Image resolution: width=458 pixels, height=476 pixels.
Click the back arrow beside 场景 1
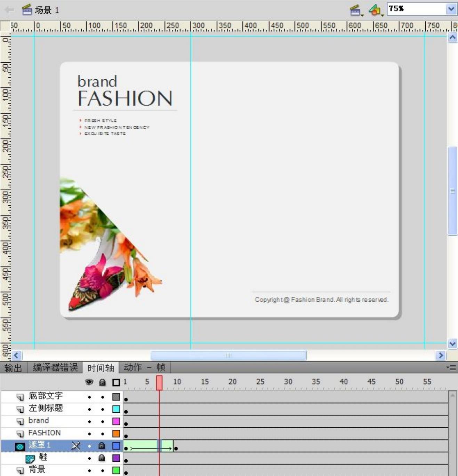[9, 10]
